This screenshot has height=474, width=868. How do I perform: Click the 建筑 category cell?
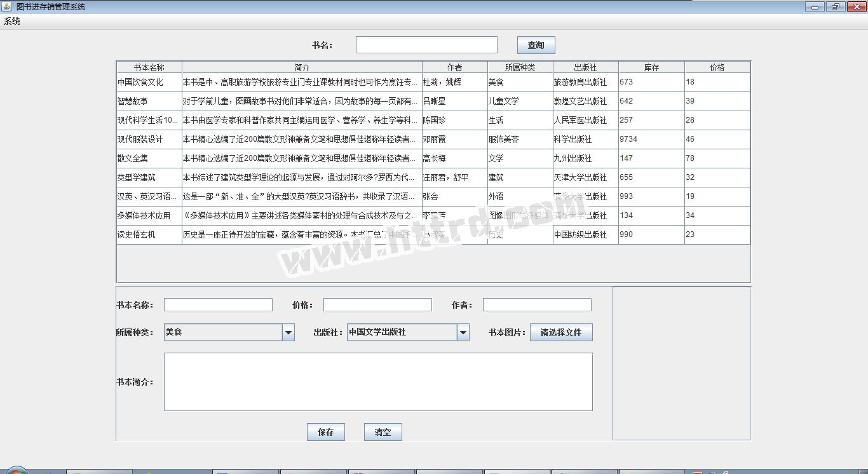[x=520, y=177]
